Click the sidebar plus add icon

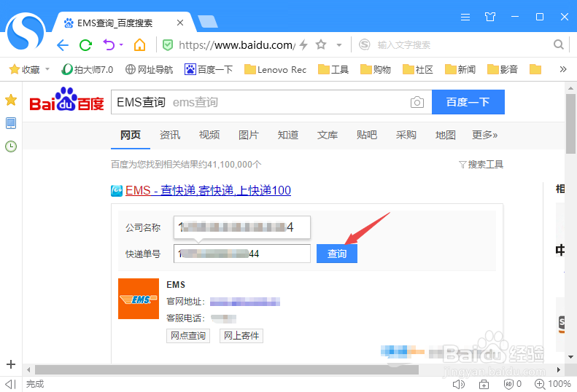(x=11, y=364)
